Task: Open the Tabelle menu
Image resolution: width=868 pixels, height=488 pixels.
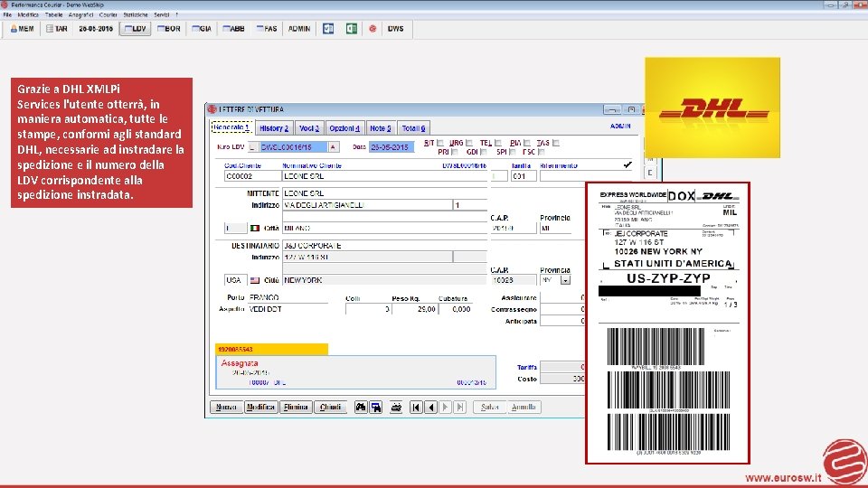Action: tap(53, 15)
